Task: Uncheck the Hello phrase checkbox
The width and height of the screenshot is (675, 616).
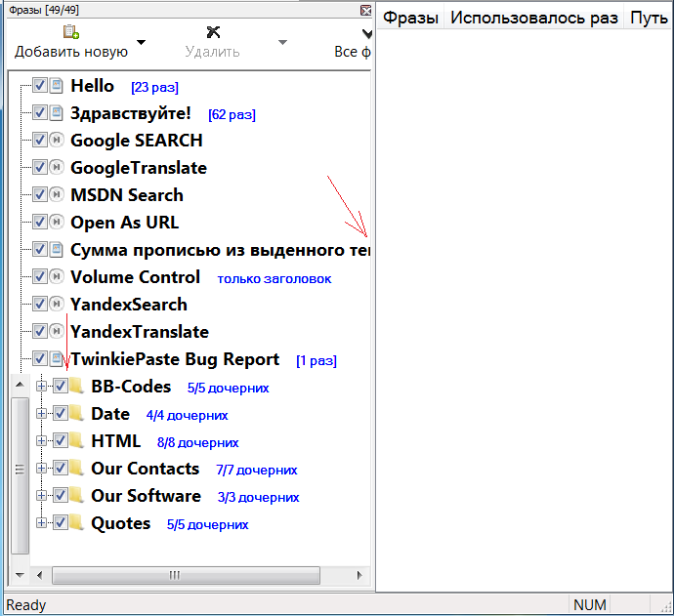Action: pos(40,85)
